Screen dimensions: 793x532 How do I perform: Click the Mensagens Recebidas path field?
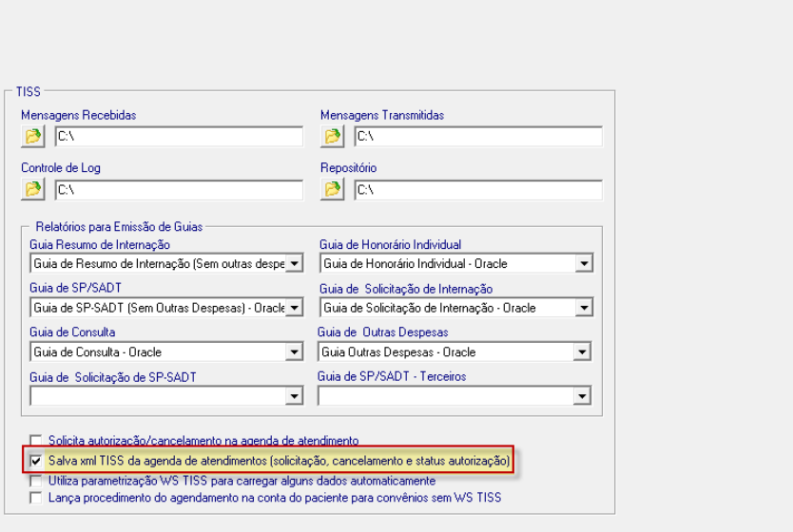pyautogui.click(x=179, y=137)
